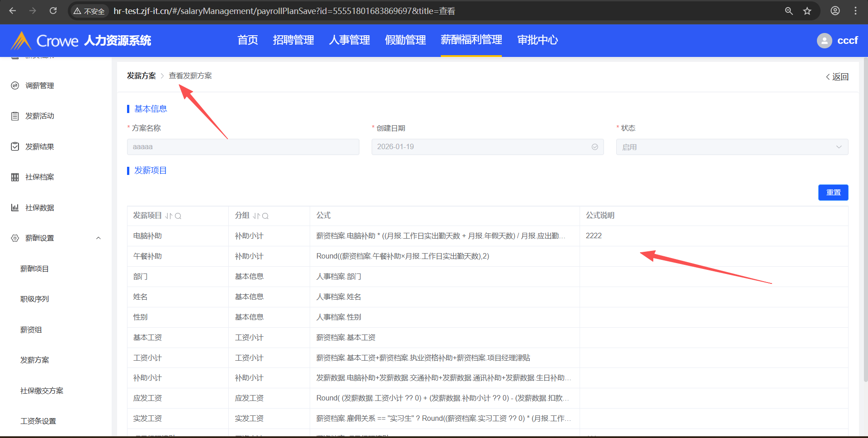Open 薪酬项目 in the sidebar submenu
Viewport: 868px width, 438px height.
tap(34, 269)
